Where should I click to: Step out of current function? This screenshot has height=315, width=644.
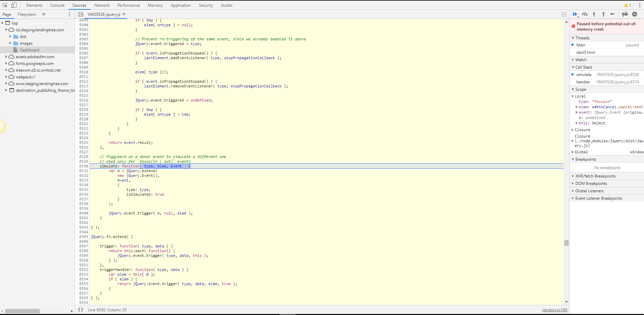(603, 14)
